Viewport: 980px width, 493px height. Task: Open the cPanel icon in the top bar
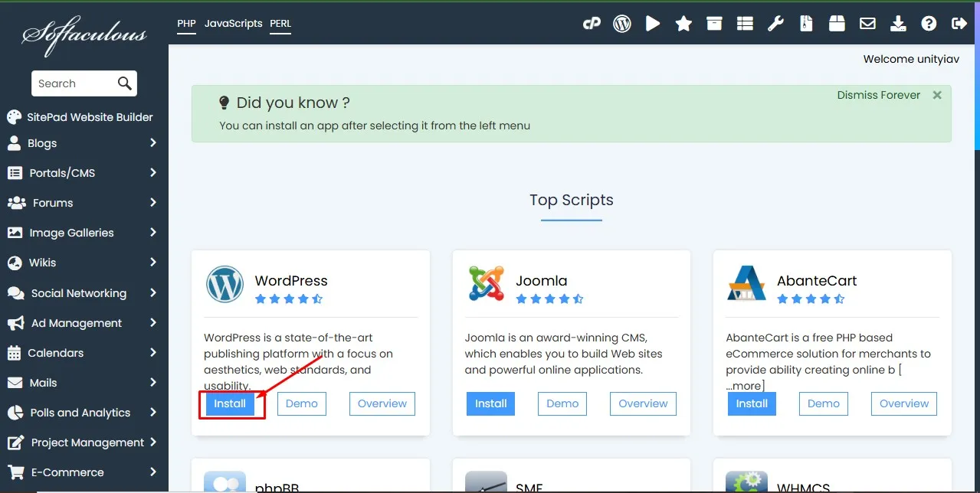coord(592,23)
